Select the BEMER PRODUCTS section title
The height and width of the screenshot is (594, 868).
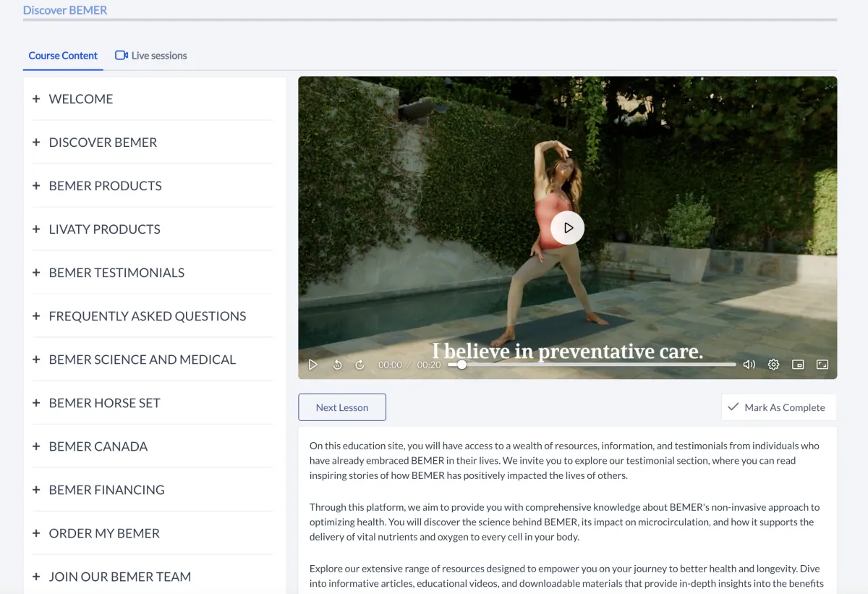click(x=106, y=186)
